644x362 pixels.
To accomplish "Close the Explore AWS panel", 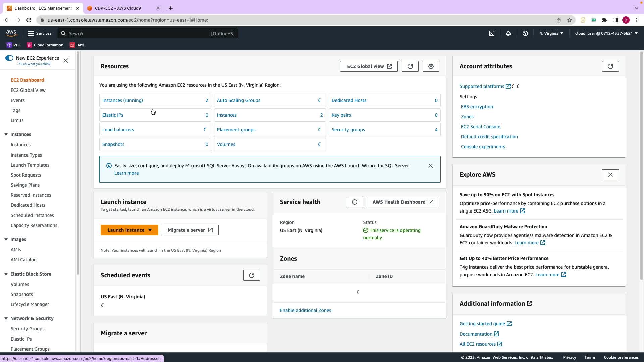I will tap(610, 175).
